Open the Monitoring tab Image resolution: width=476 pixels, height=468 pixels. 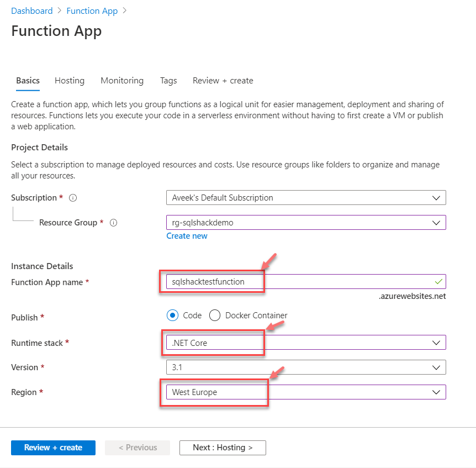point(122,81)
